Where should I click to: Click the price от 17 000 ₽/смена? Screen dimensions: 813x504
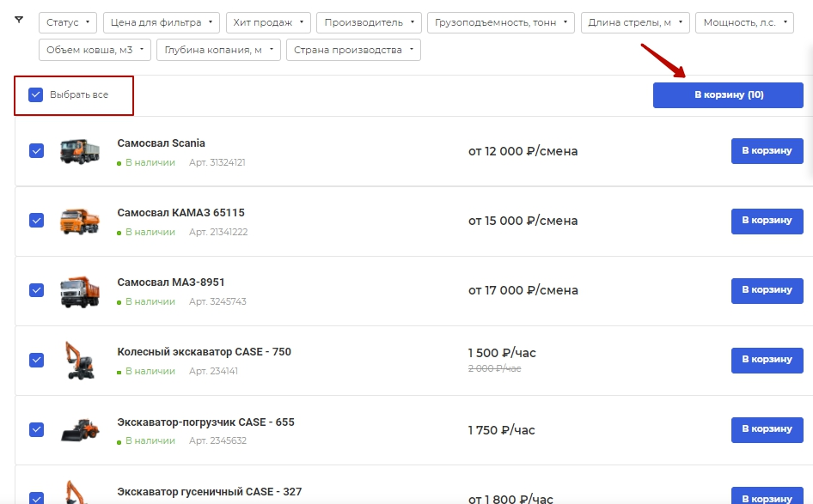point(523,290)
